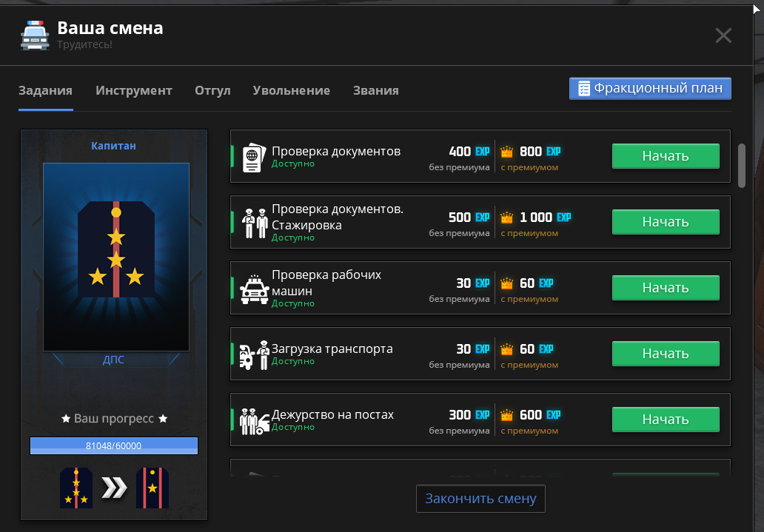The height and width of the screenshot is (532, 764).
Task: Open the Отгул tab
Action: click(x=212, y=91)
